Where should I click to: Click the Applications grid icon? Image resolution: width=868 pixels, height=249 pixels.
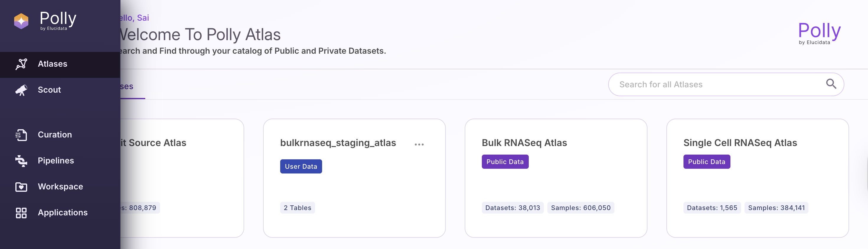coord(21,213)
